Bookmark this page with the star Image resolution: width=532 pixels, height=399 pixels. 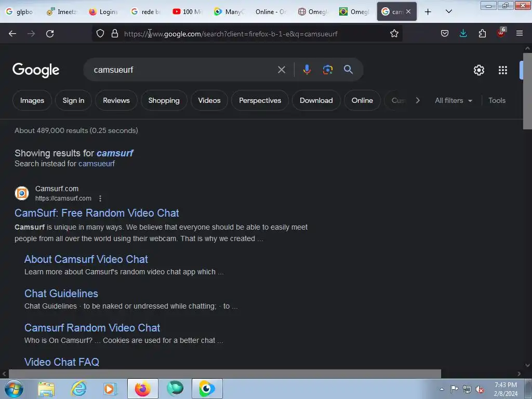pyautogui.click(x=394, y=34)
